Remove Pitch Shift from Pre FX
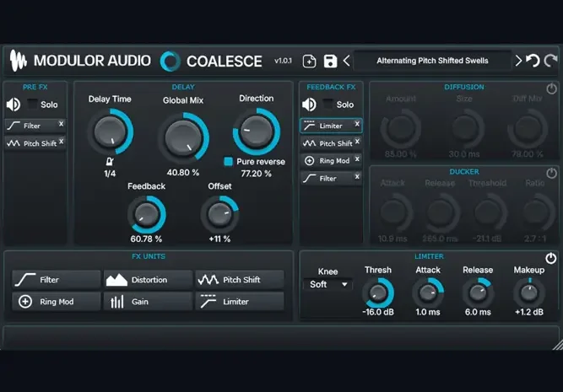563x392 pixels. pos(61,142)
